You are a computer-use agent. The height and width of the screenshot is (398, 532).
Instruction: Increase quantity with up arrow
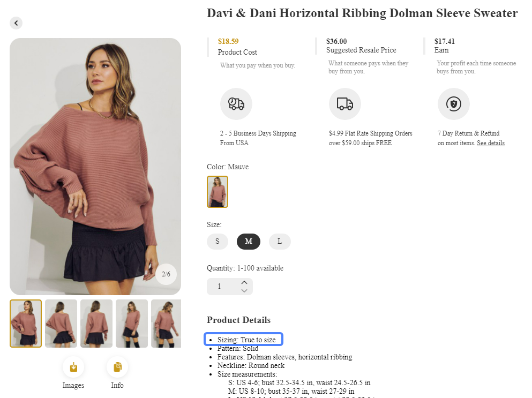click(x=244, y=282)
